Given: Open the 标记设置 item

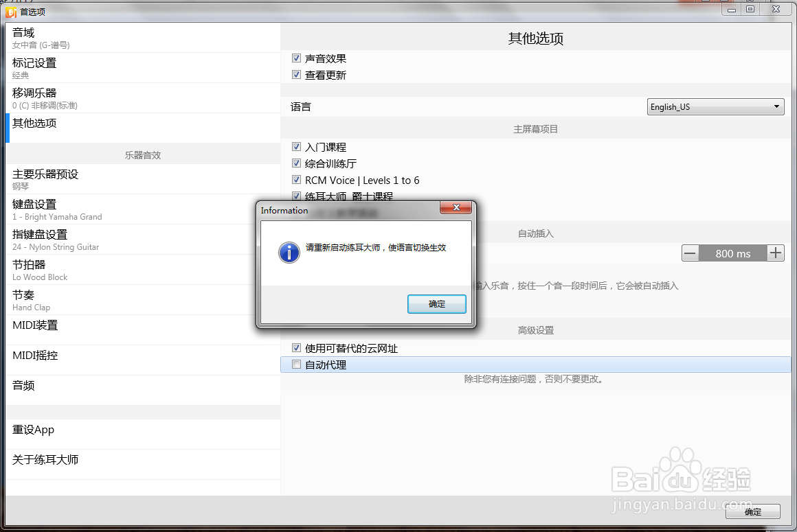Looking at the screenshot, I should coord(144,68).
